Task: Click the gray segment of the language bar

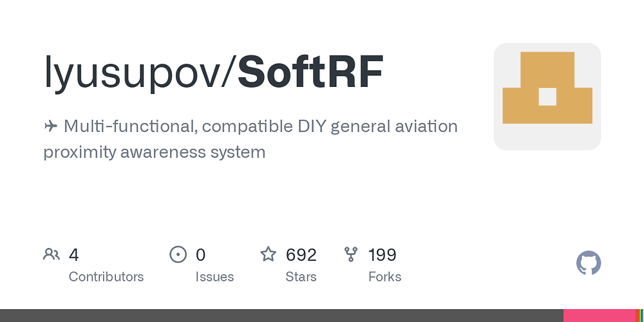Action: click(x=282, y=316)
